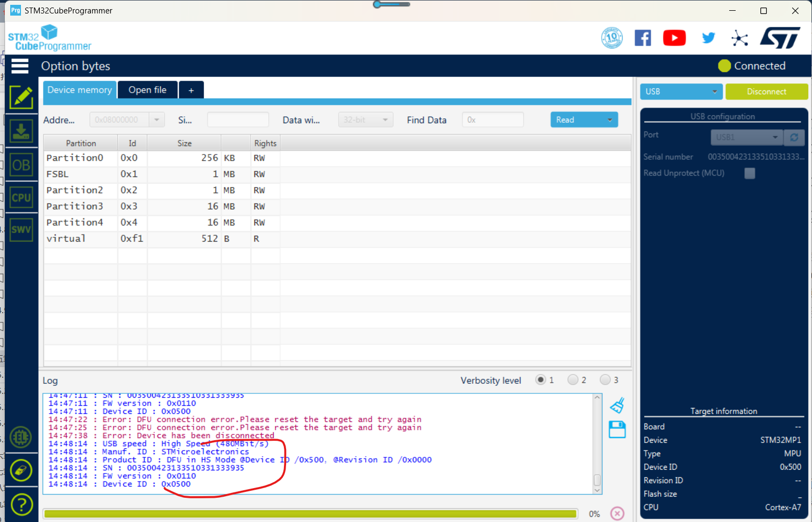
Task: Click the Id column header
Action: (x=132, y=143)
